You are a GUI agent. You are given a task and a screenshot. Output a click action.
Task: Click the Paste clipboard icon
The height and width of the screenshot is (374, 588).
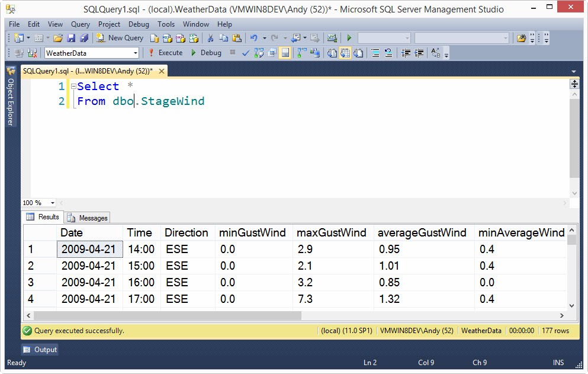tap(236, 38)
